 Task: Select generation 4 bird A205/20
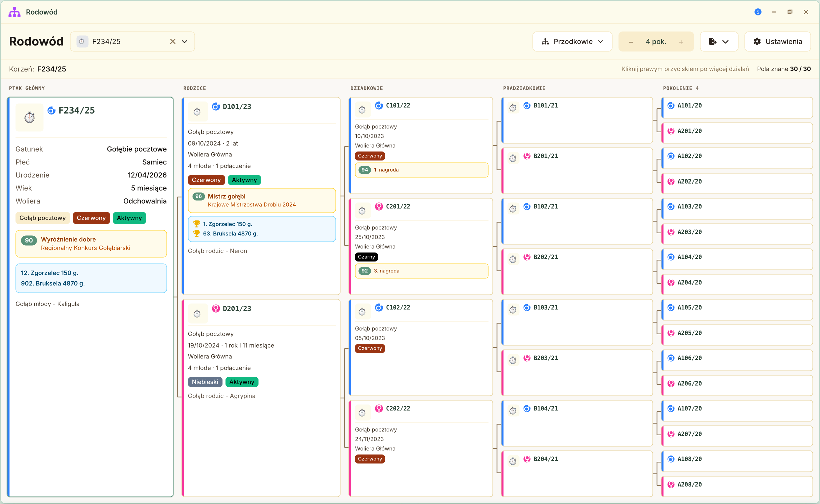[x=737, y=335]
